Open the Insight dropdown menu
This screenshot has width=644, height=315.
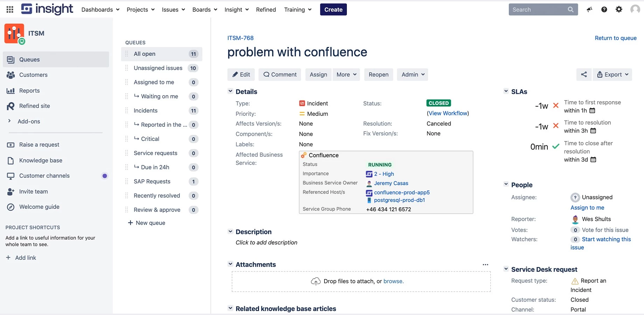coord(237,9)
